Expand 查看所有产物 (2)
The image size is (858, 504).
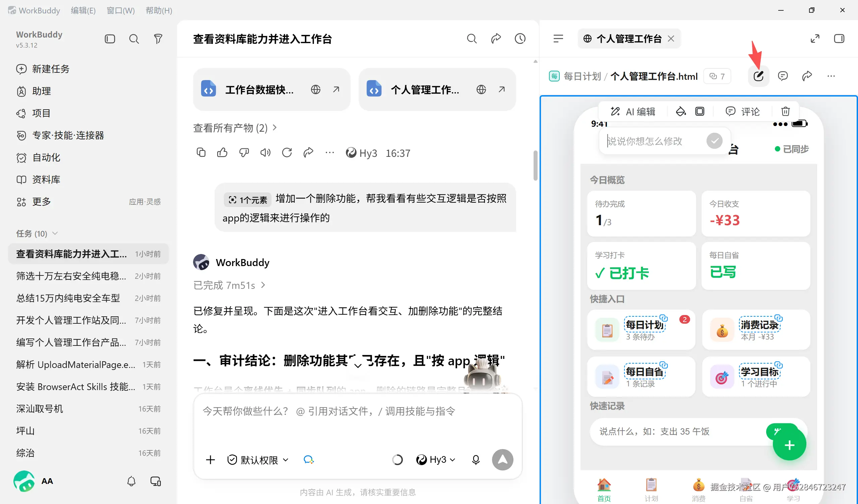[235, 128]
